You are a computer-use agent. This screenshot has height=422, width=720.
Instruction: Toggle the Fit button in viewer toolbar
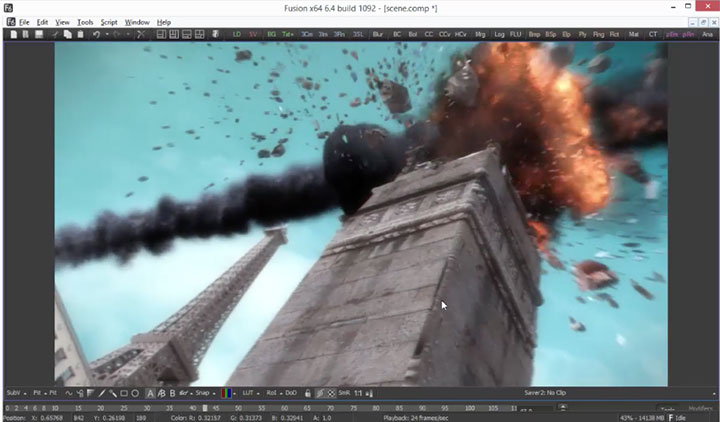53,393
